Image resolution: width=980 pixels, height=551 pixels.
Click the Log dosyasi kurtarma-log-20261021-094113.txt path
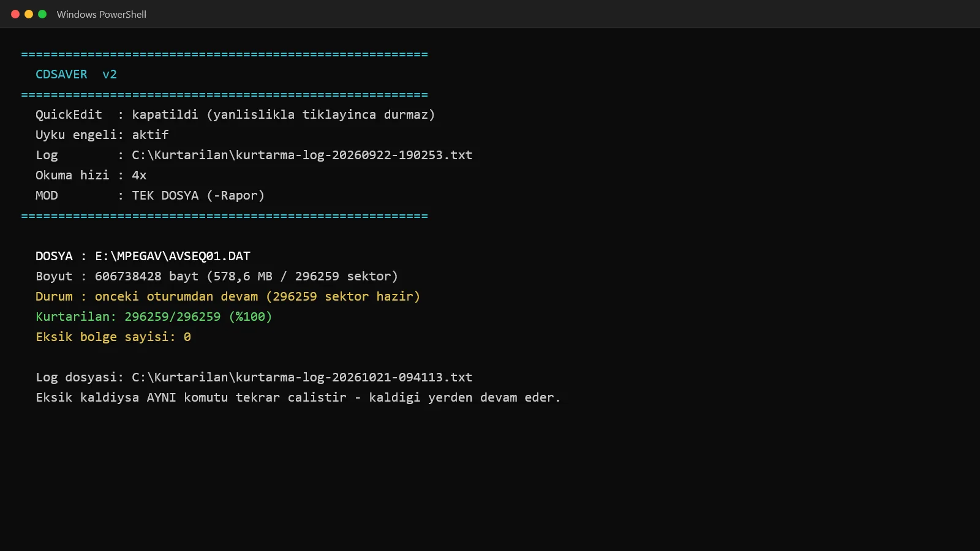click(x=302, y=377)
